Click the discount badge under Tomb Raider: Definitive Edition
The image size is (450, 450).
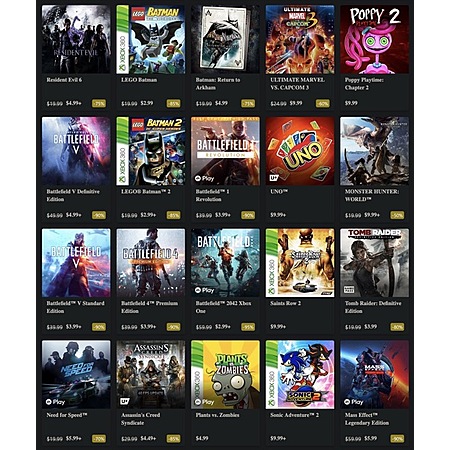397,327
